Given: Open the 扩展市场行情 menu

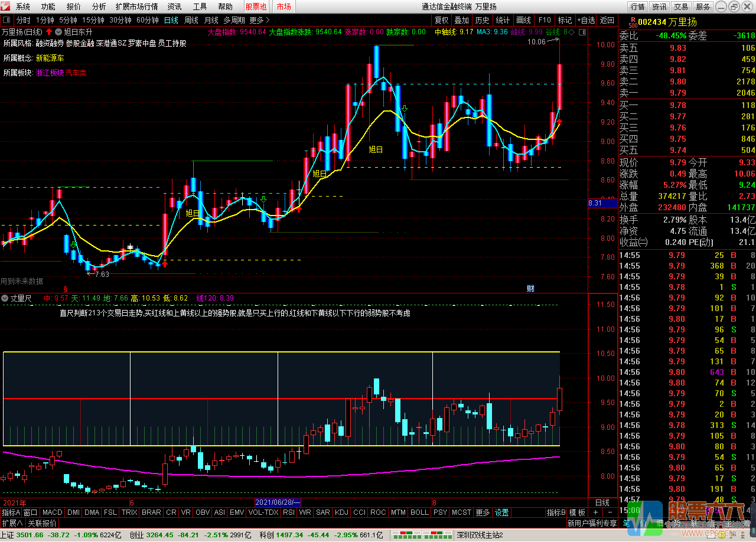Looking at the screenshot, I should point(137,6).
